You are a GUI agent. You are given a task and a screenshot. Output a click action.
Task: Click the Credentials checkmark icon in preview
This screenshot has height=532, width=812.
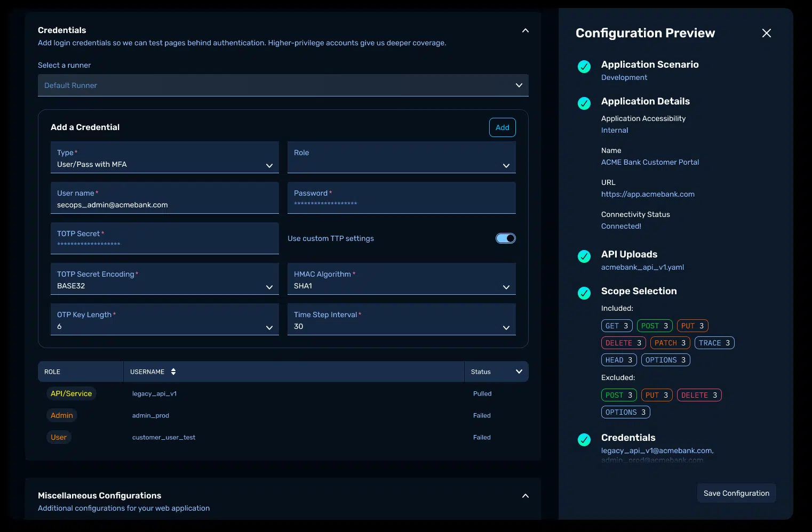pyautogui.click(x=584, y=440)
